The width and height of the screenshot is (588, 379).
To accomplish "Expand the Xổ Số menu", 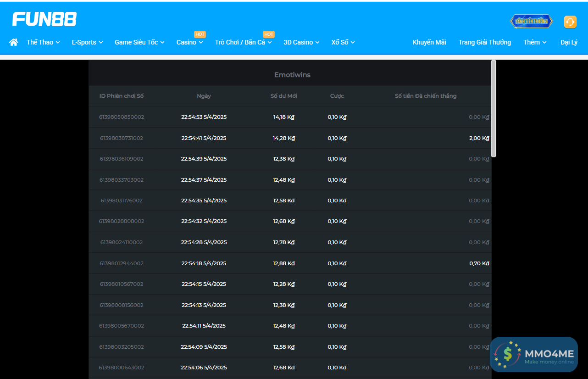I will pyautogui.click(x=343, y=42).
